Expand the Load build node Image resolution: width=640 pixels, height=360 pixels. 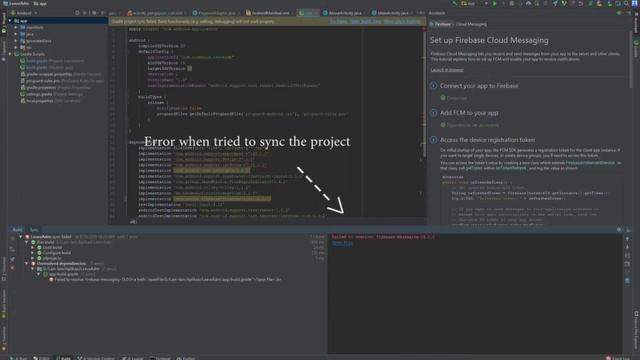(x=33, y=247)
